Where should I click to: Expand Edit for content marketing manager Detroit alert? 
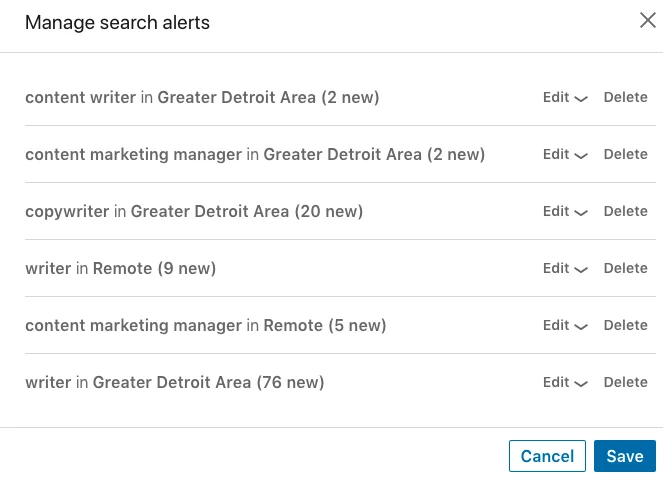point(565,154)
